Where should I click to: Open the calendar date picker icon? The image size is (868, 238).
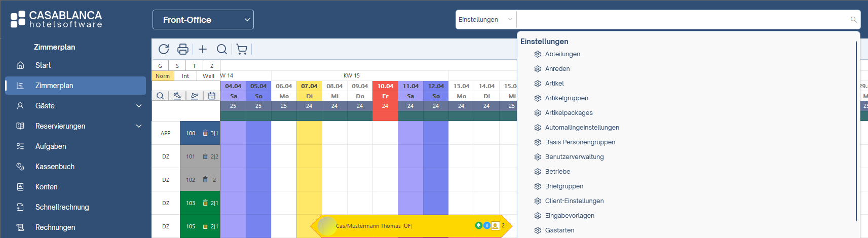212,96
